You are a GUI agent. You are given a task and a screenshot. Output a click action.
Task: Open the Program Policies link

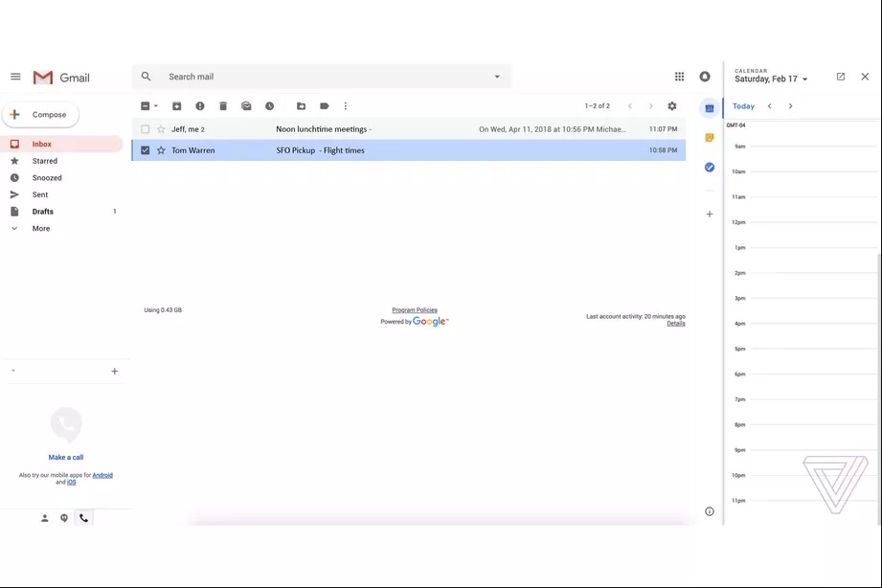click(x=414, y=310)
